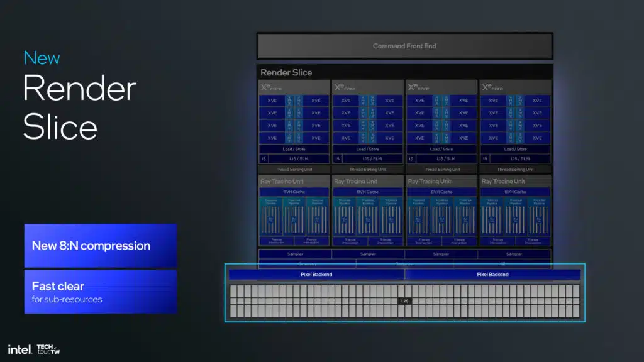Click the leftmost Xe core header
Viewport: 644px width, 362px height.
click(x=294, y=87)
